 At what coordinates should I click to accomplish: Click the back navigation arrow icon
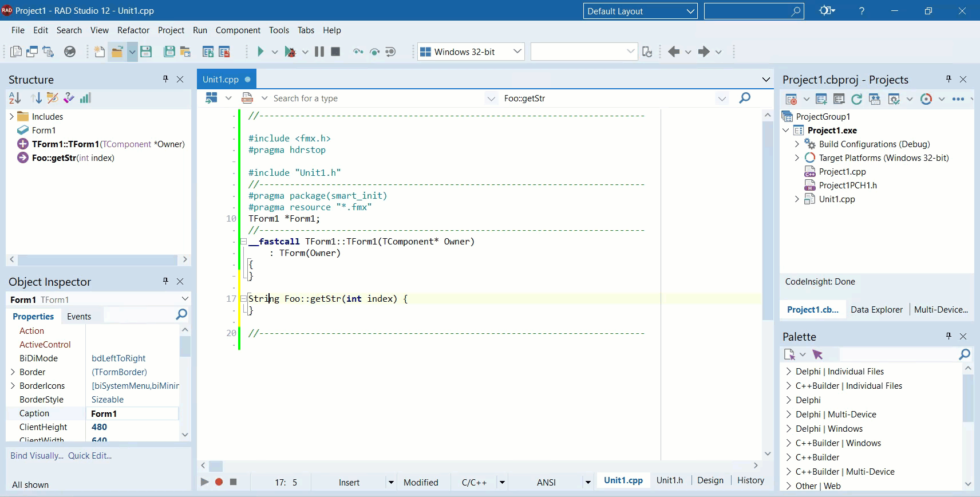674,52
